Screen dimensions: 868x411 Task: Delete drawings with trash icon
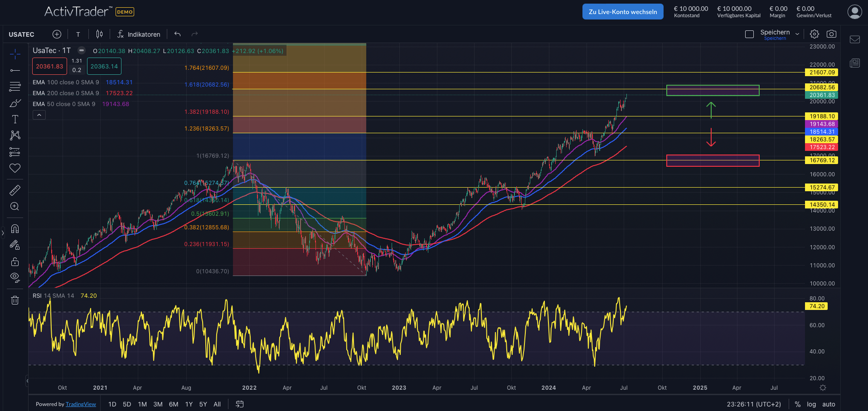[x=15, y=300]
